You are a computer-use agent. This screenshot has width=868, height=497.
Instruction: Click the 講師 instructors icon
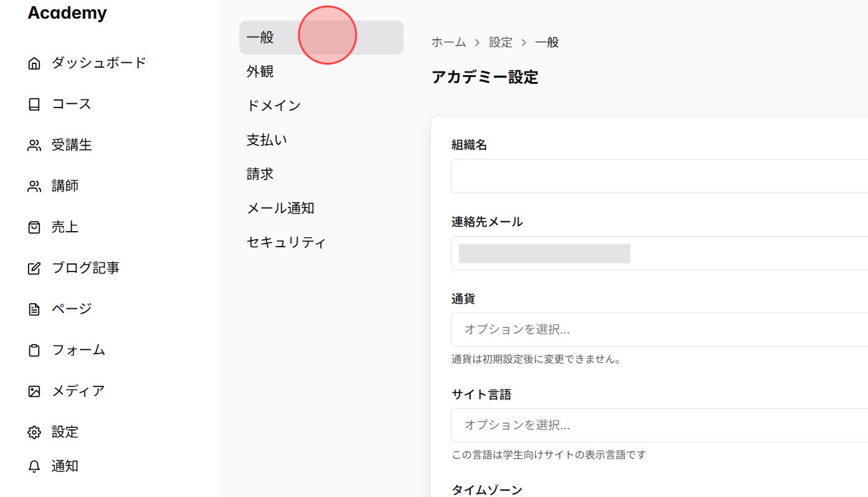[34, 185]
